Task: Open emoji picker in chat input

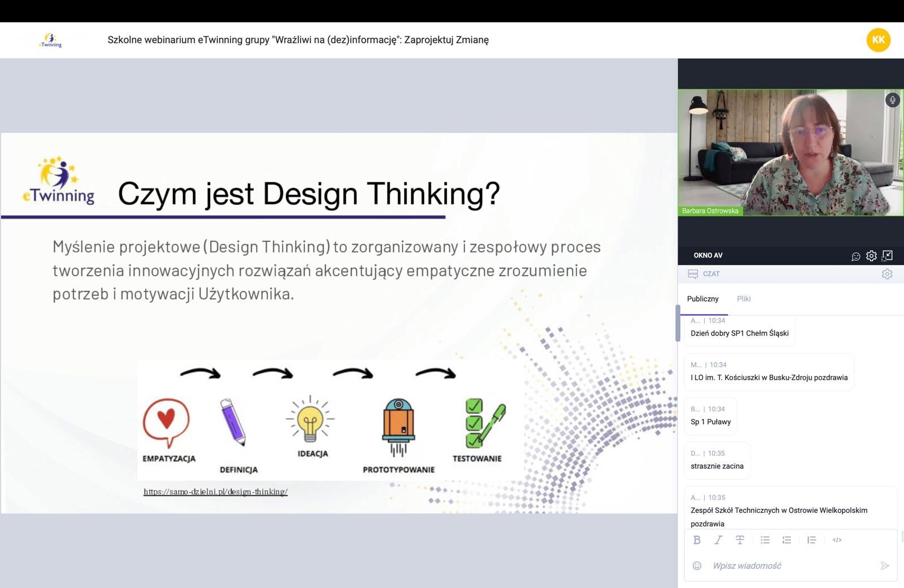Action: tap(697, 565)
